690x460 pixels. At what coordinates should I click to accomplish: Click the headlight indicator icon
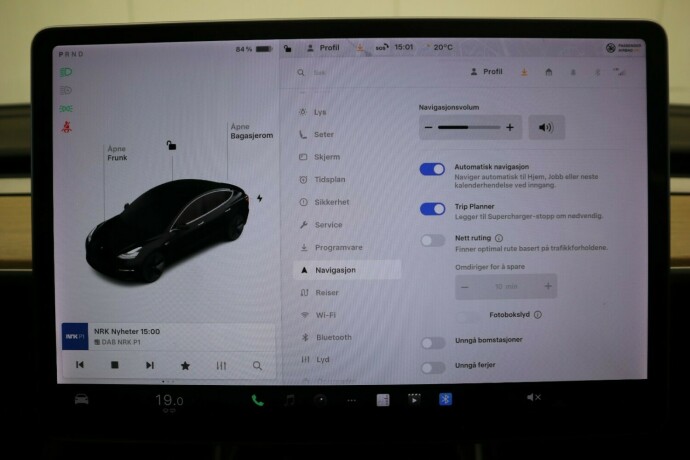[x=66, y=72]
